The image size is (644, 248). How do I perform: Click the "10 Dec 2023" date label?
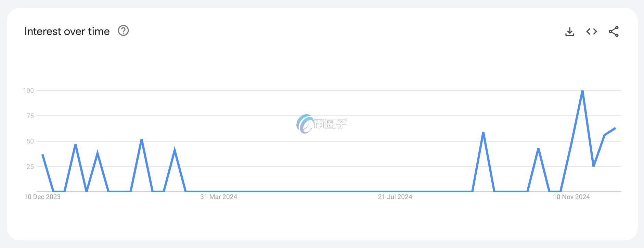[x=42, y=197]
